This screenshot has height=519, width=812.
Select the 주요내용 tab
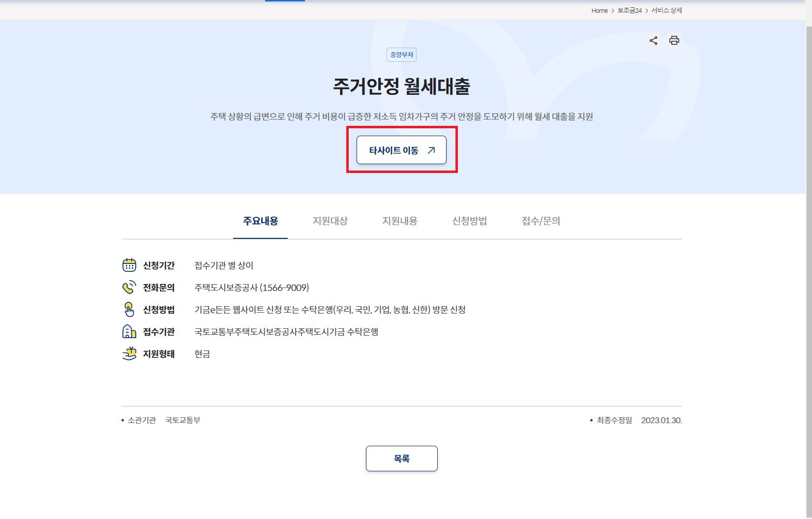click(x=260, y=221)
